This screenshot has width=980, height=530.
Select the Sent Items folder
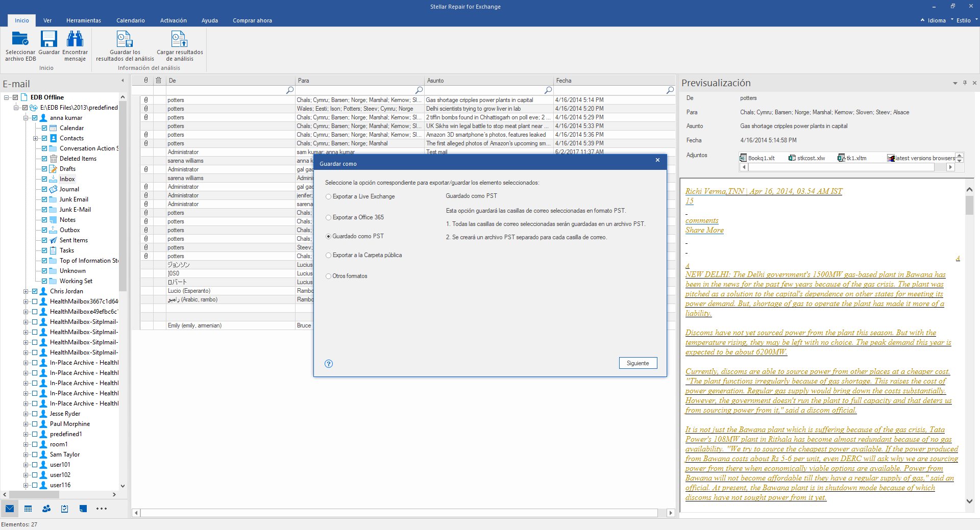coord(73,240)
